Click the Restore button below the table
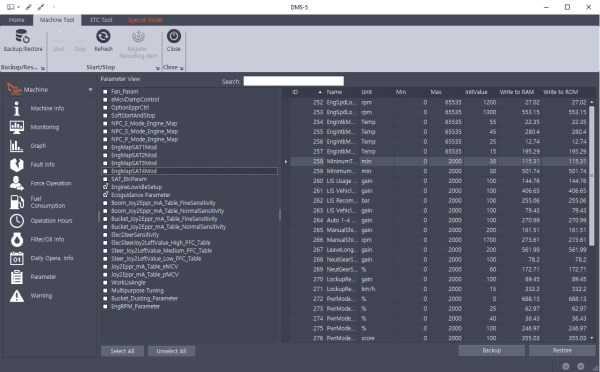The image size is (600, 372). (x=562, y=350)
